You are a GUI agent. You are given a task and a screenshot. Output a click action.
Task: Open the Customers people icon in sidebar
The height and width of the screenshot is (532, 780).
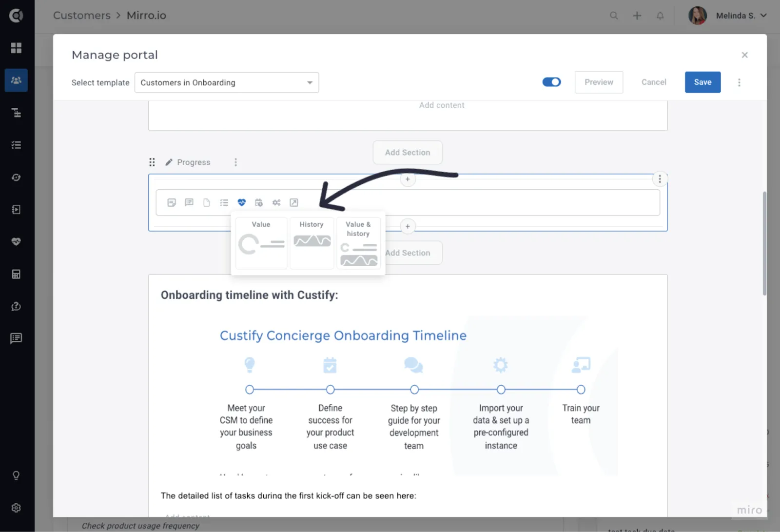point(16,80)
